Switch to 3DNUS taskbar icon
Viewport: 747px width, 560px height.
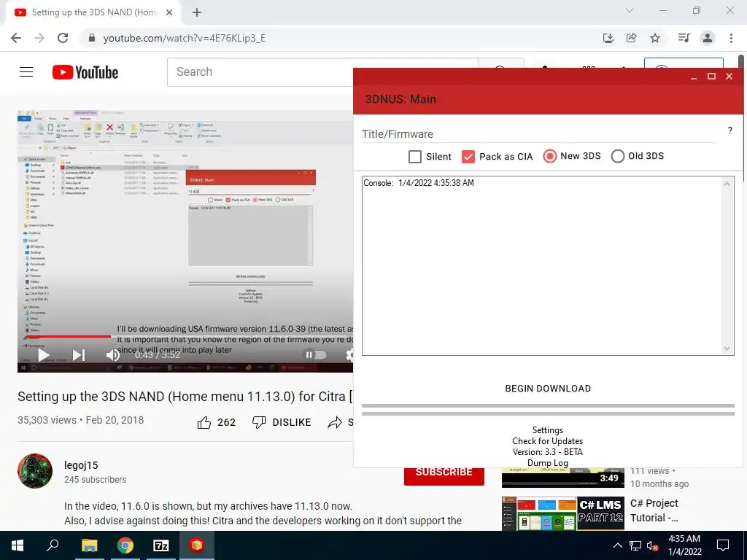pos(197,545)
